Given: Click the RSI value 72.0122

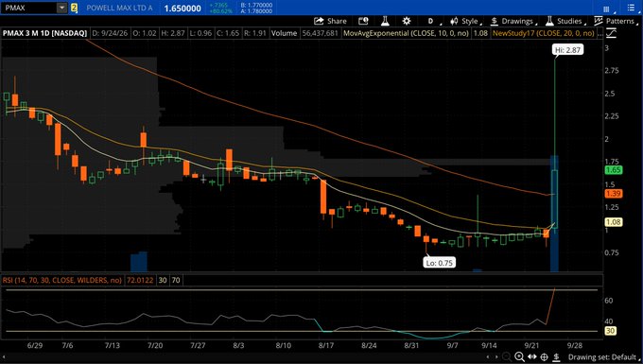Looking at the screenshot, I should 140,281.
